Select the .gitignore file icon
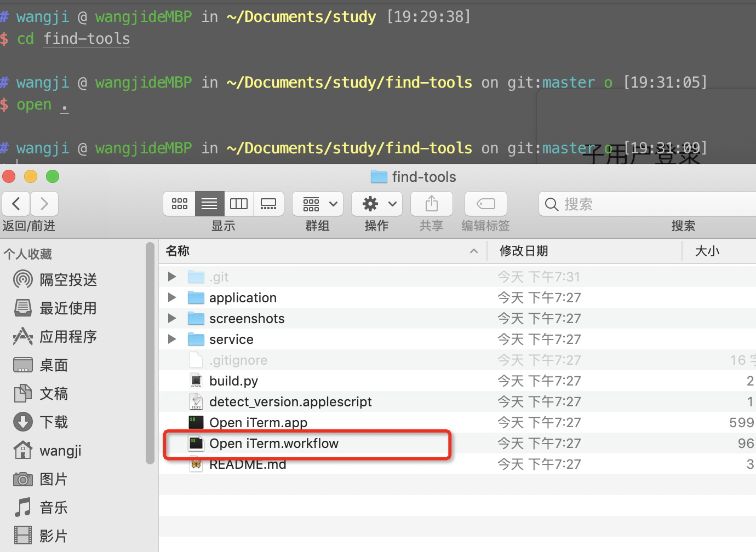756x552 pixels. [196, 360]
